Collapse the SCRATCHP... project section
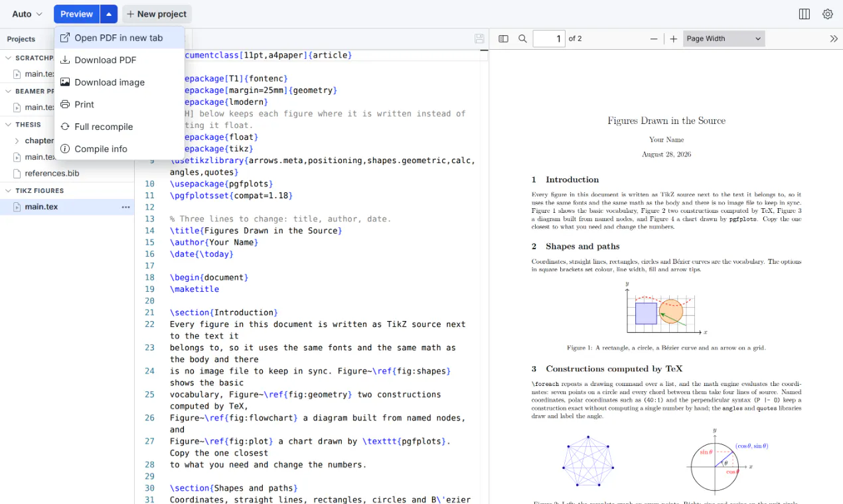Viewport: 843px width, 504px height. click(x=9, y=58)
